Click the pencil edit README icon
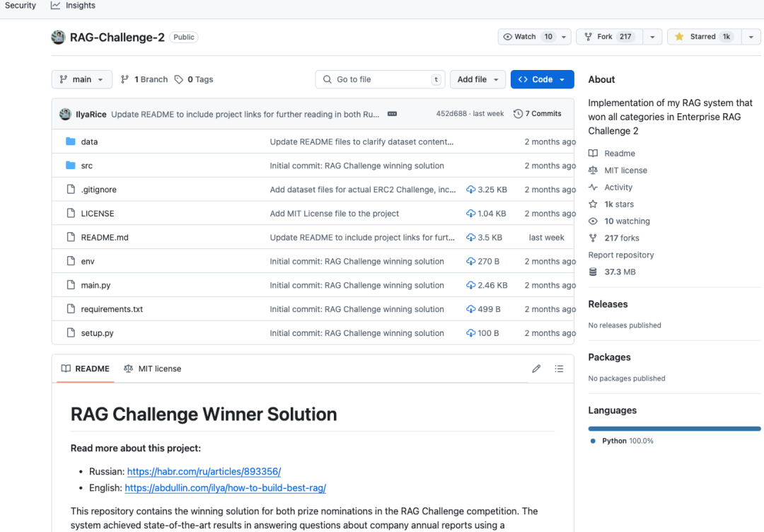 tap(536, 369)
